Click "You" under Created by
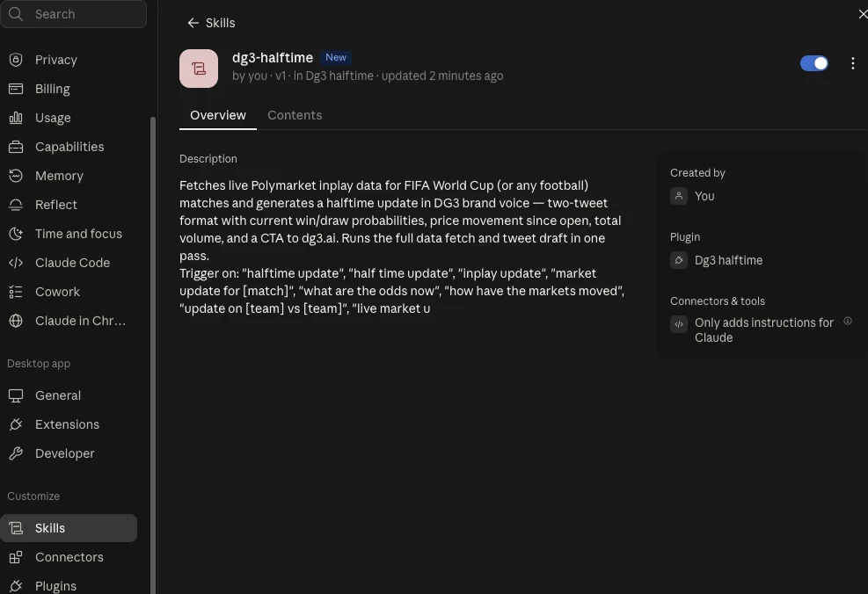Screen dimensions: 868x594 (704, 196)
